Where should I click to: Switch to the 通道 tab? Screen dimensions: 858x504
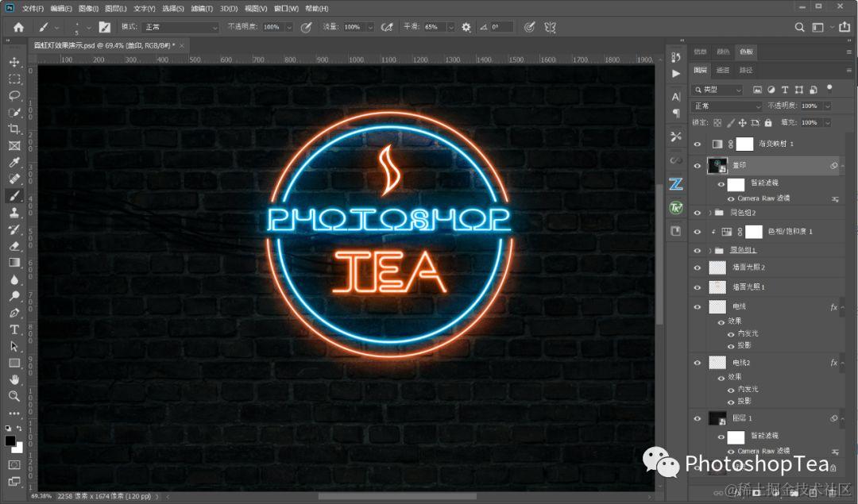coord(723,70)
